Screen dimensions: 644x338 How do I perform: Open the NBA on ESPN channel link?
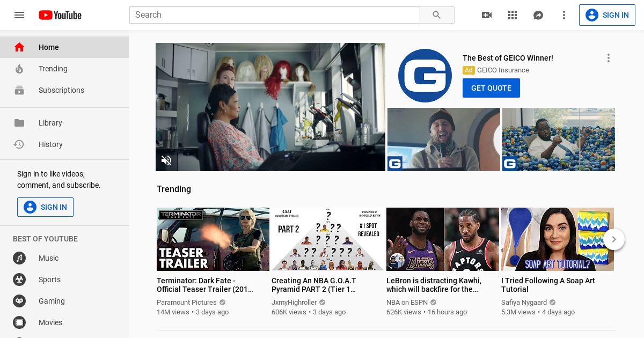point(407,303)
